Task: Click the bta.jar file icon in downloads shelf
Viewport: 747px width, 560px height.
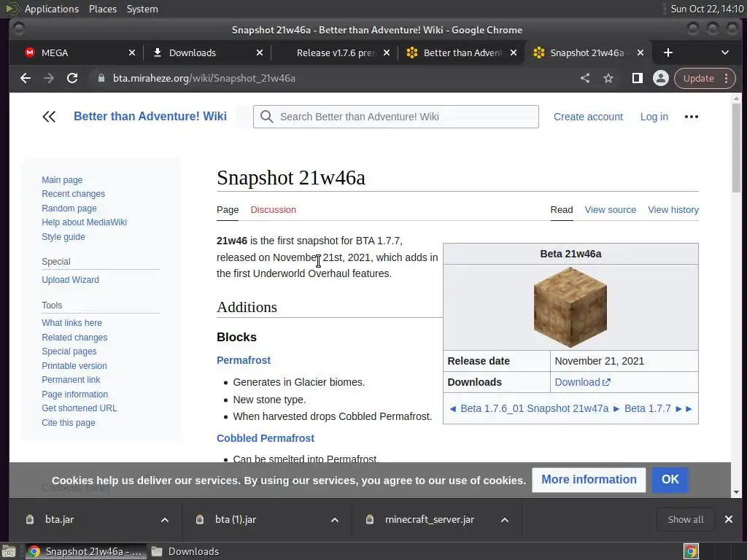Action: [x=30, y=519]
